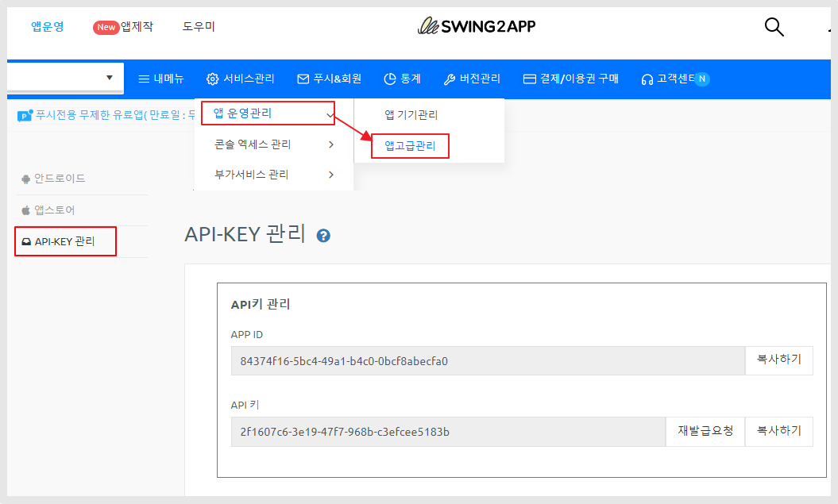Click the API 키 label
838x504 pixels.
point(245,406)
